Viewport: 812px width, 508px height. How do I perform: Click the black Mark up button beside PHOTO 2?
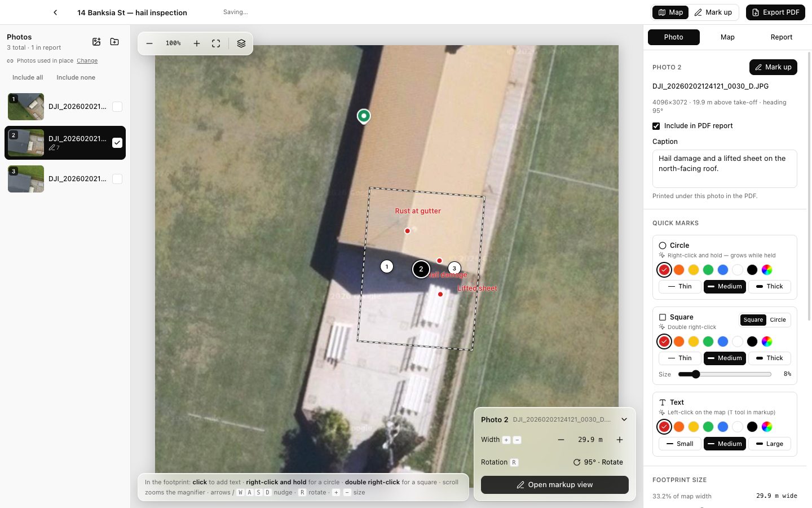pyautogui.click(x=773, y=67)
